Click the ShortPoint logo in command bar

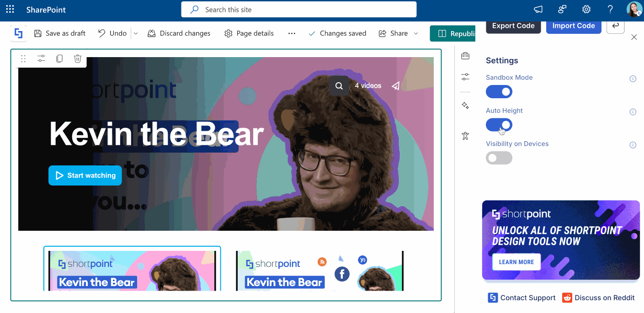point(19,33)
